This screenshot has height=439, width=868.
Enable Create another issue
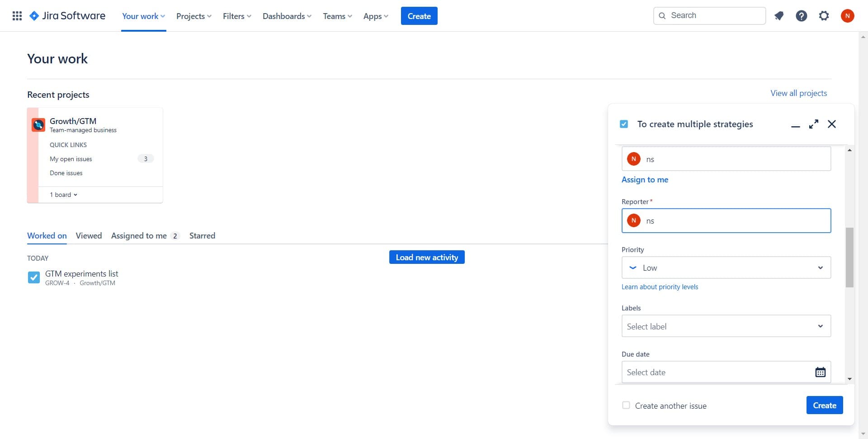(x=626, y=405)
